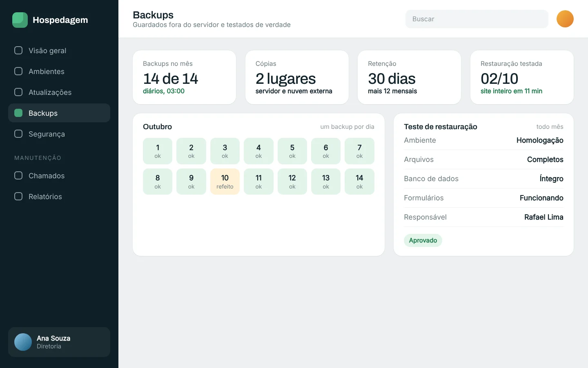Click the Hospedagem brand name
The image size is (588, 368).
(60, 20)
